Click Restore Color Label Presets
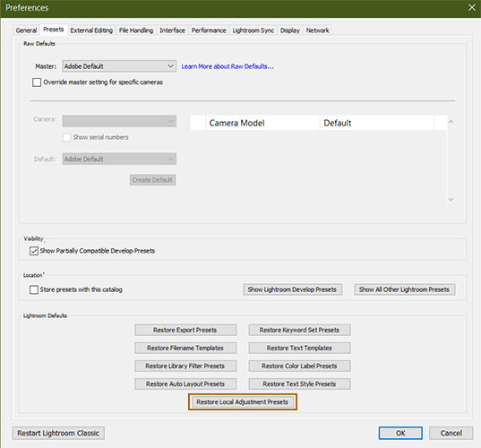 pos(299,366)
